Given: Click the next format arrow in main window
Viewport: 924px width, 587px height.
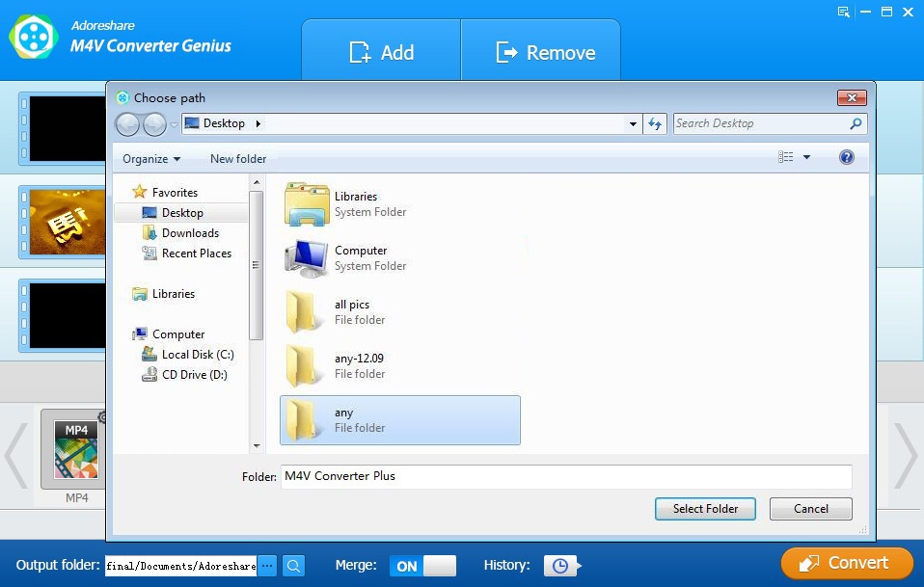Looking at the screenshot, I should [x=906, y=455].
